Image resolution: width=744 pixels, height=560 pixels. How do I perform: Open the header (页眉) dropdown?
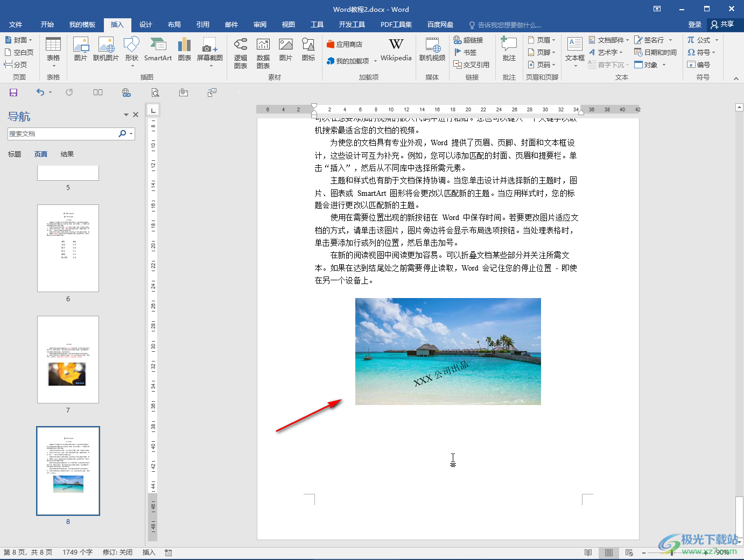[x=542, y=40]
